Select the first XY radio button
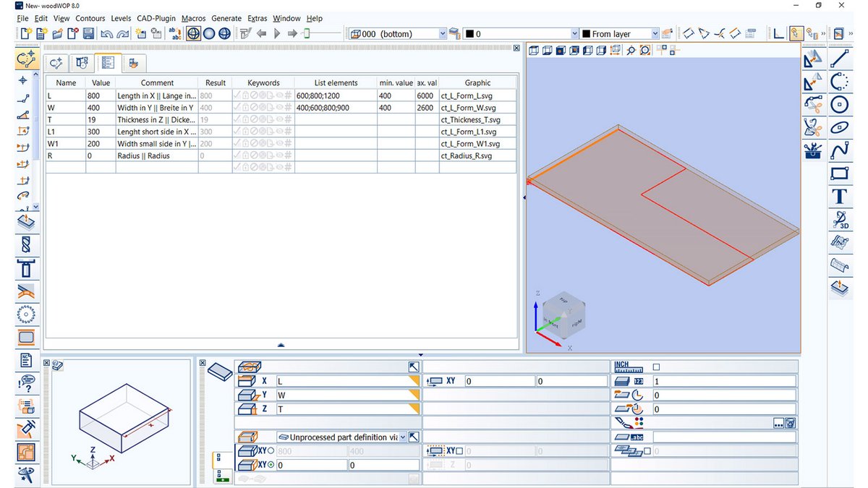 tap(271, 451)
